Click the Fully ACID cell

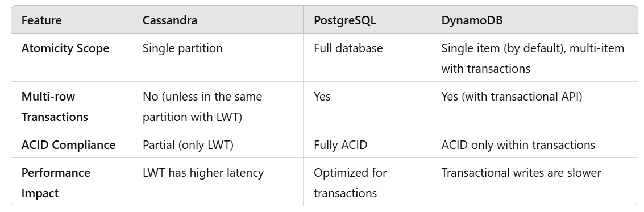[x=340, y=145]
